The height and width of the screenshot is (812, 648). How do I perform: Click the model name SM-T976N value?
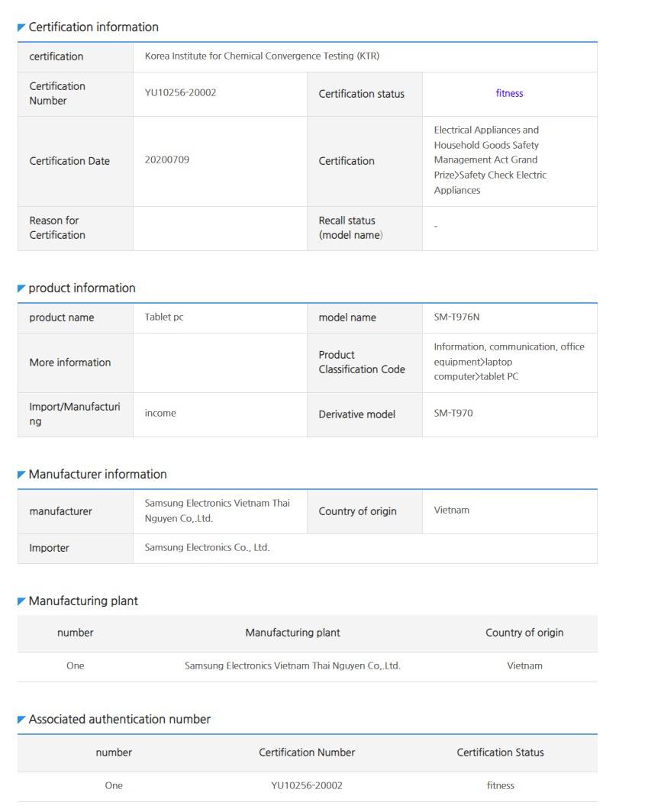point(456,317)
